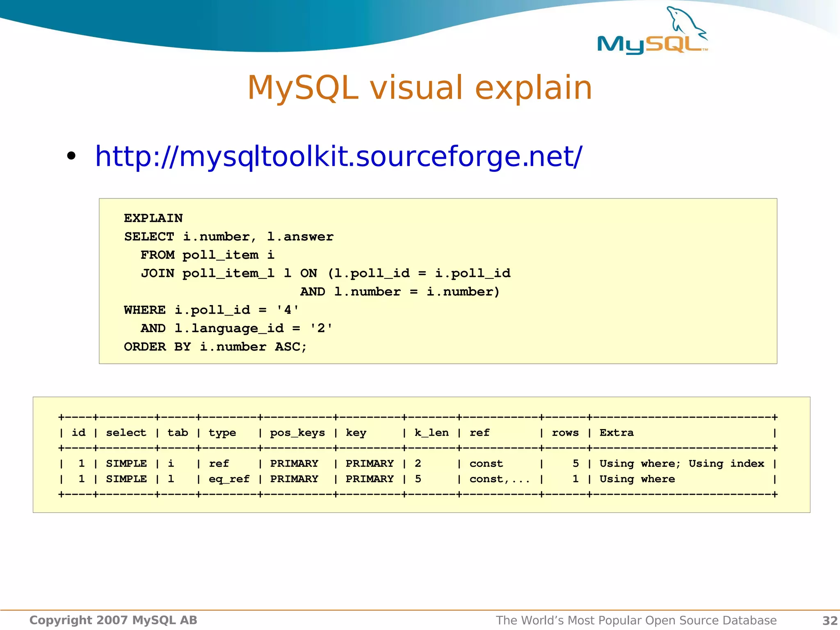Click the 'select' column header
The height and width of the screenshot is (630, 840).
click(x=126, y=433)
